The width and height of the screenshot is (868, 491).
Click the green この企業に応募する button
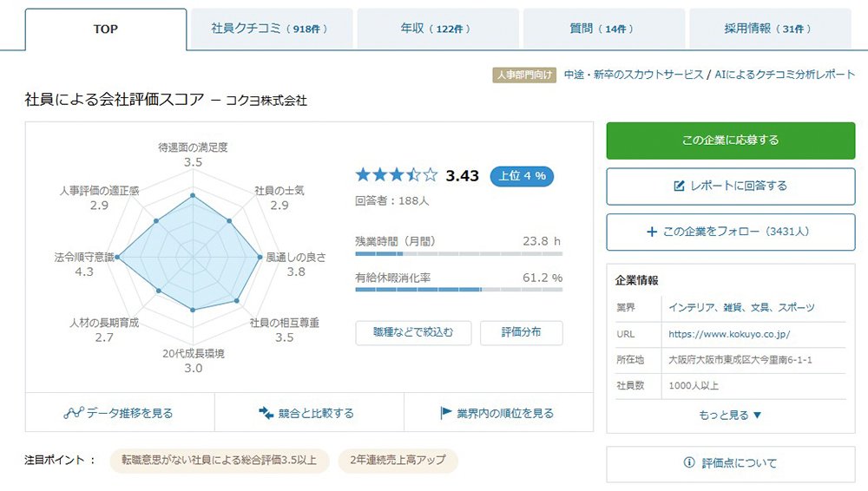[x=731, y=141]
